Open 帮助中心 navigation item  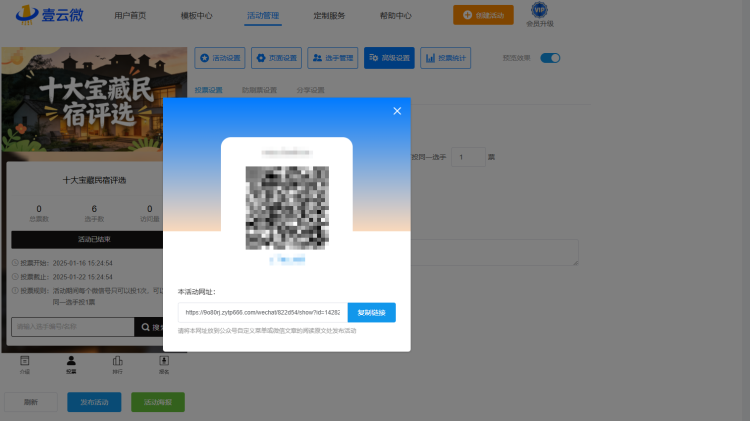396,15
